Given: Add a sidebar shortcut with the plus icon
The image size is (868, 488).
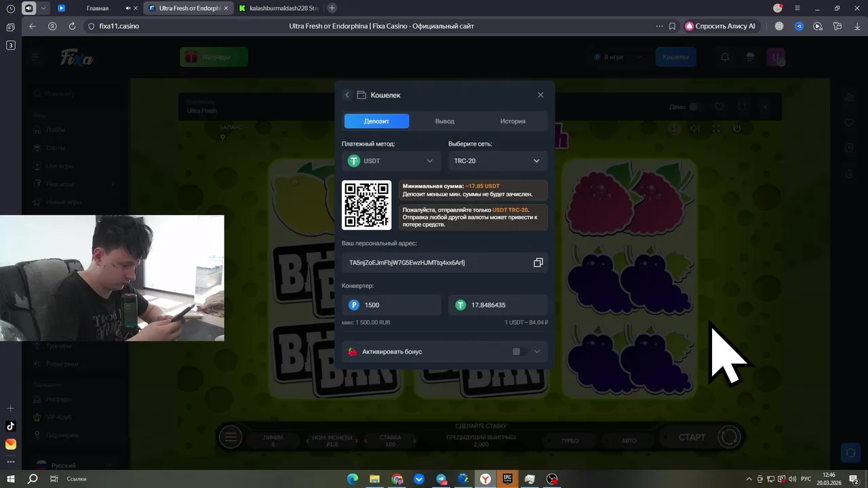Looking at the screenshot, I should coord(10,409).
